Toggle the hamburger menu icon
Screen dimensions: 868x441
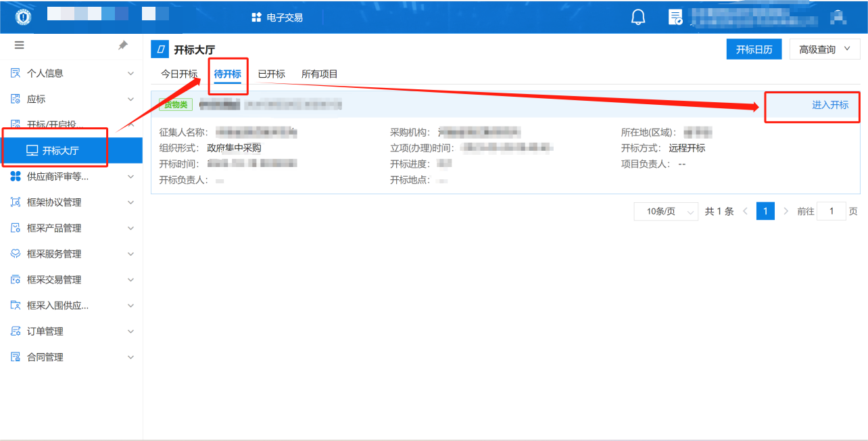click(19, 45)
